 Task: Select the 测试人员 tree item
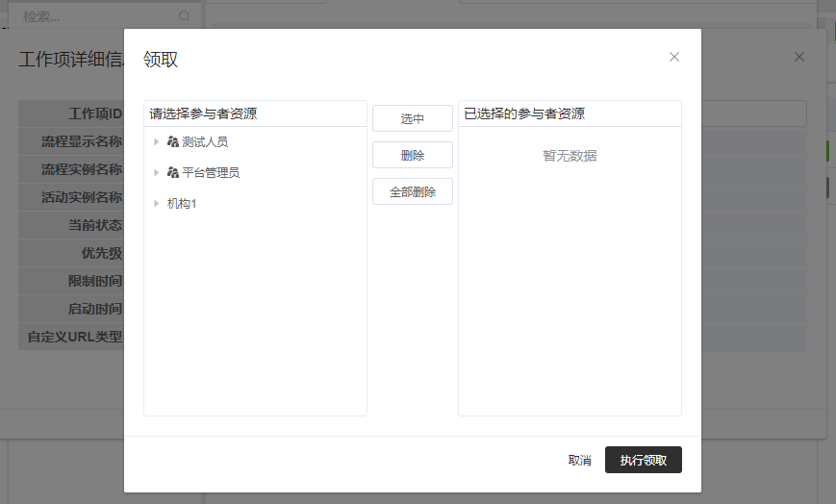[205, 141]
